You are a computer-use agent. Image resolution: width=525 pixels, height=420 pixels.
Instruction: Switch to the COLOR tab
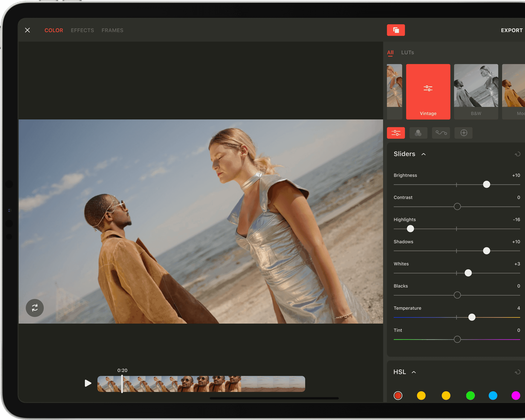pyautogui.click(x=54, y=30)
